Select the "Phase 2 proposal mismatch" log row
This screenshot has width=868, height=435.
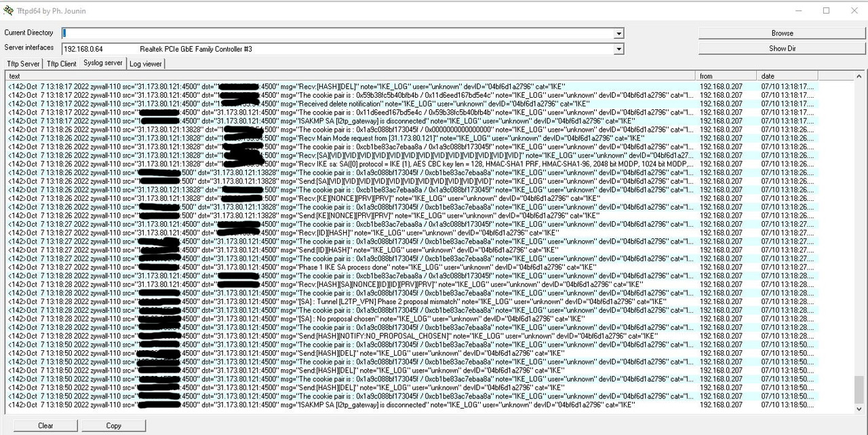coord(412,301)
